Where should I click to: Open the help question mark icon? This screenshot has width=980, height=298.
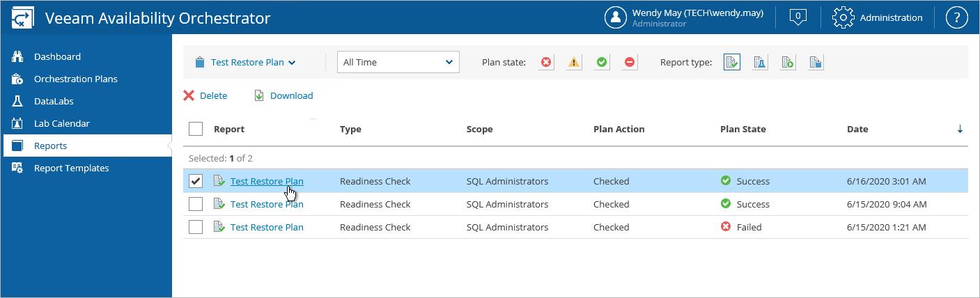pos(957,18)
